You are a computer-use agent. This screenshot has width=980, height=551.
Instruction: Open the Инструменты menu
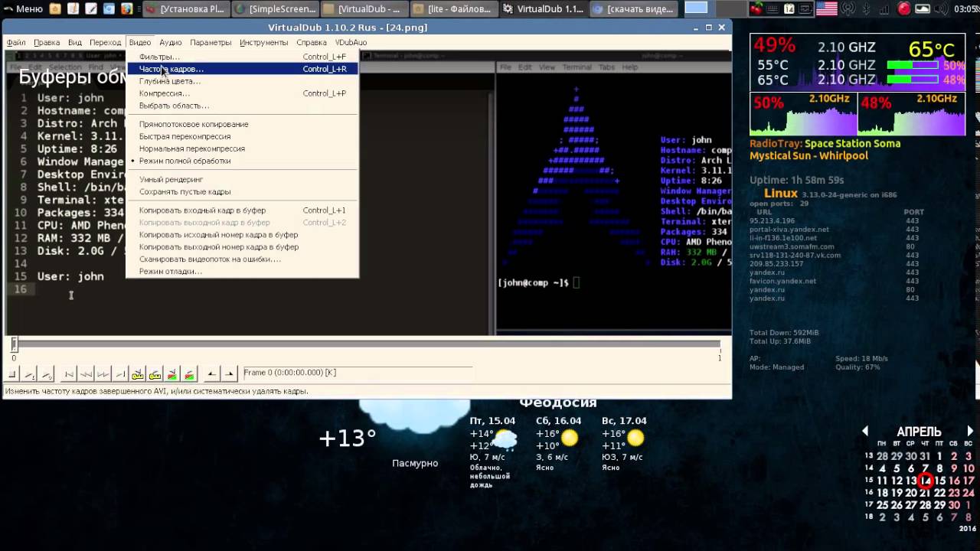coord(263,42)
